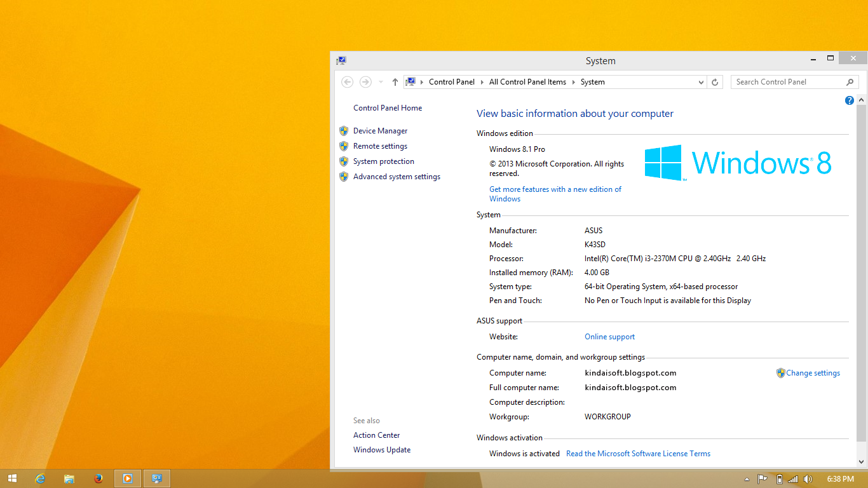Go back with the Back arrow button
The height and width of the screenshot is (488, 868).
[x=347, y=82]
